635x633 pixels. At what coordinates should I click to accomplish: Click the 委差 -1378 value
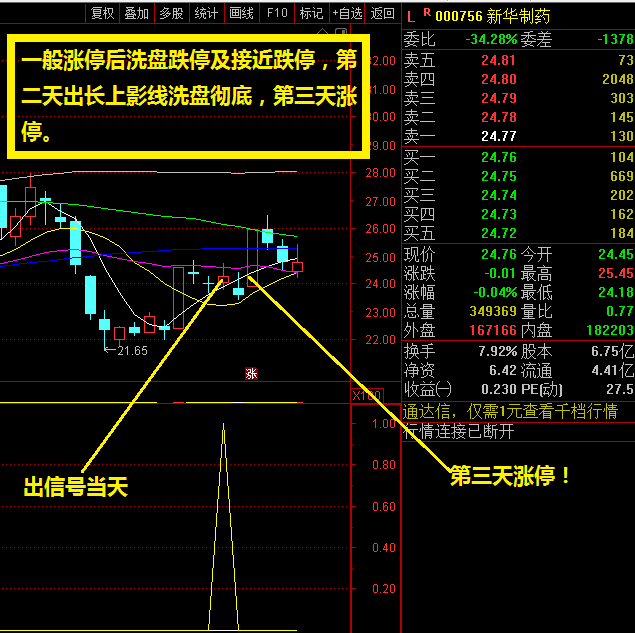(x=616, y=39)
